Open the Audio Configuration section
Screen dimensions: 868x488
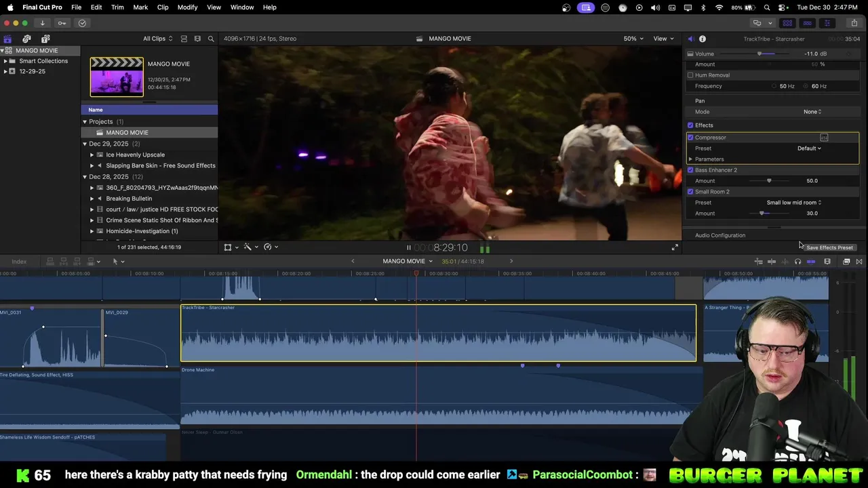click(x=720, y=236)
